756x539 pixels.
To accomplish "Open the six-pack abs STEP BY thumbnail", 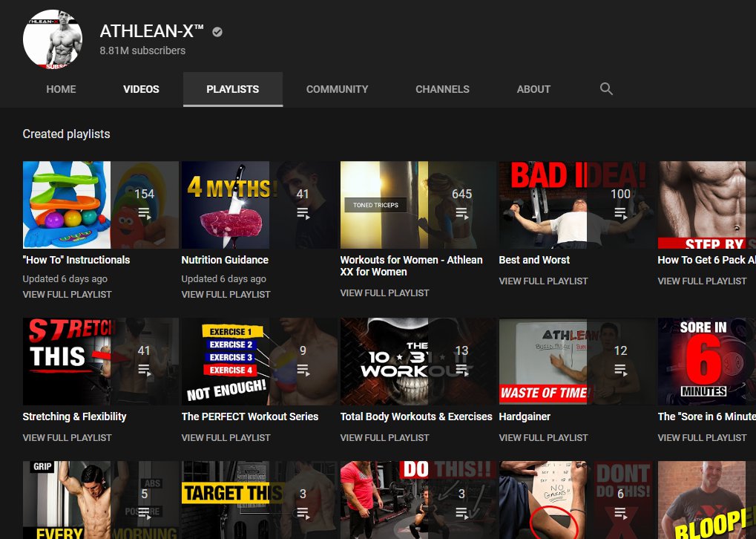I will pyautogui.click(x=707, y=205).
